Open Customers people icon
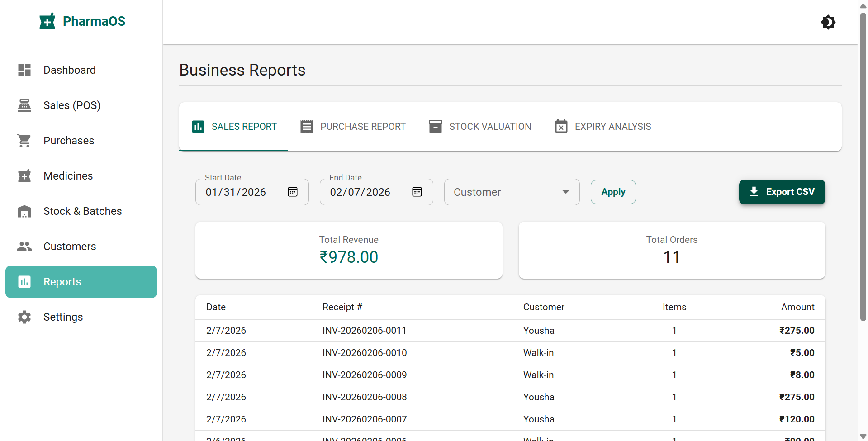This screenshot has height=441, width=868. [24, 247]
